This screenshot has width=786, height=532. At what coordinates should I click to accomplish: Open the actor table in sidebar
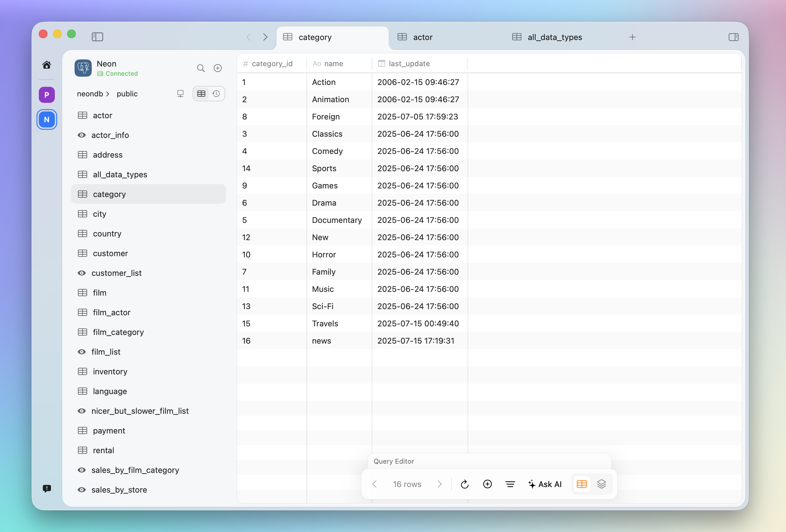click(x=148, y=115)
